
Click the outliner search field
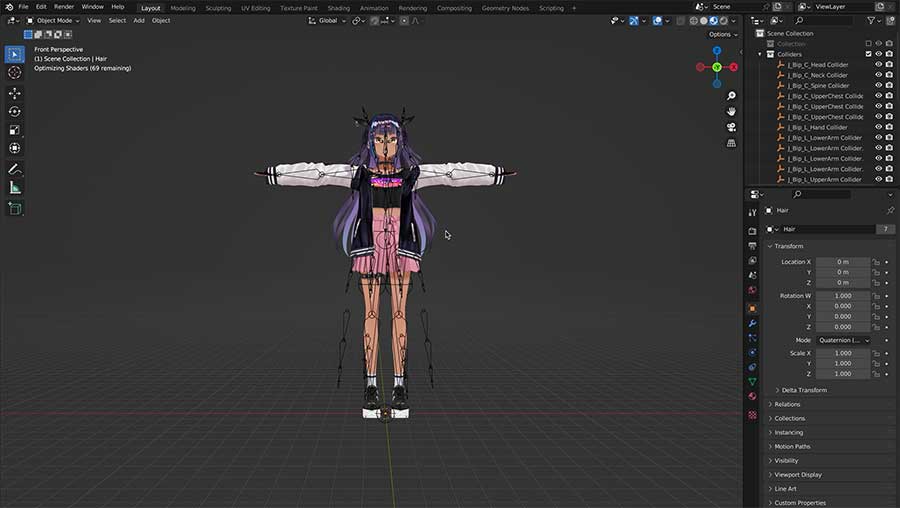[x=825, y=21]
